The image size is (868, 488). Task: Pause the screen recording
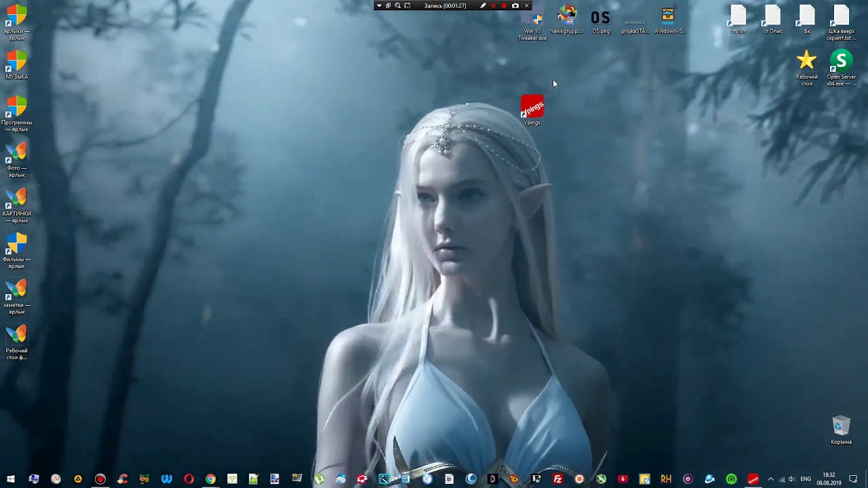point(494,5)
